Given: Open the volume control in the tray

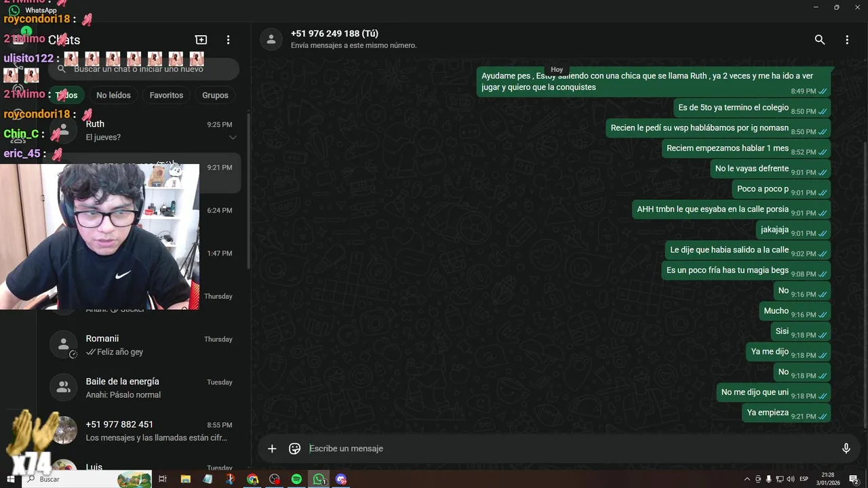Looking at the screenshot, I should point(790,479).
